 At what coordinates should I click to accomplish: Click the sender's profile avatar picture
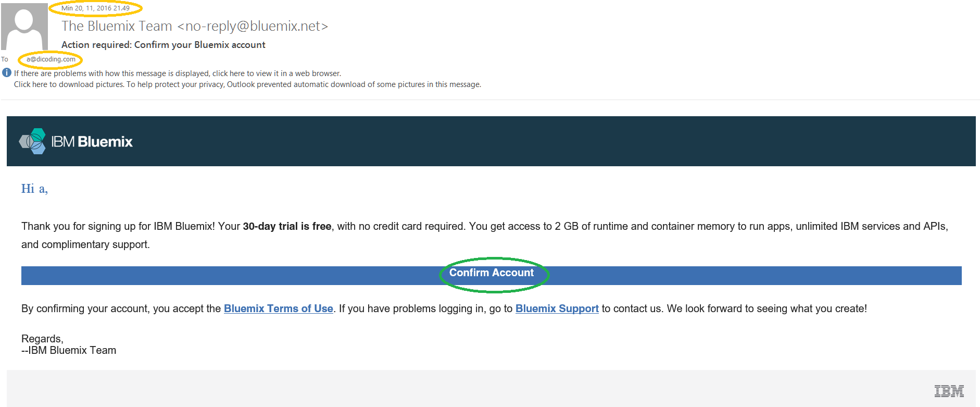click(24, 27)
